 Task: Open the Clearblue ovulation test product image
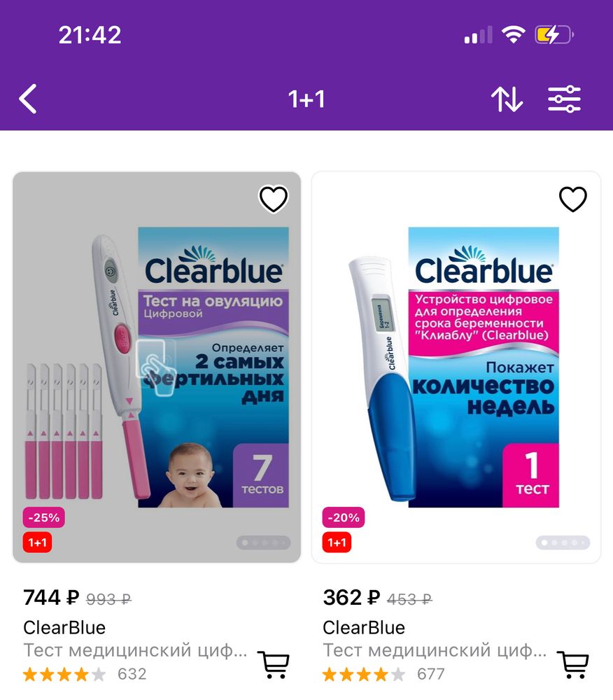pyautogui.click(x=157, y=367)
